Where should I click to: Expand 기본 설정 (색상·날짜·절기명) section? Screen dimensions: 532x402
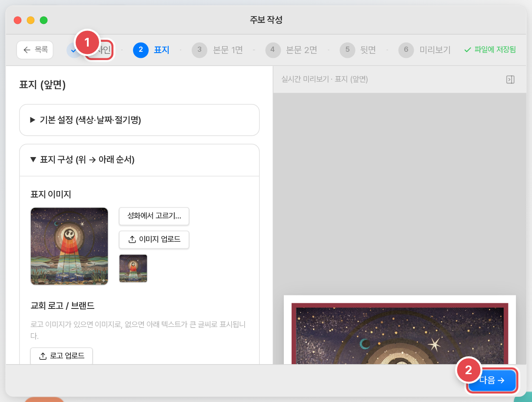pyautogui.click(x=140, y=120)
